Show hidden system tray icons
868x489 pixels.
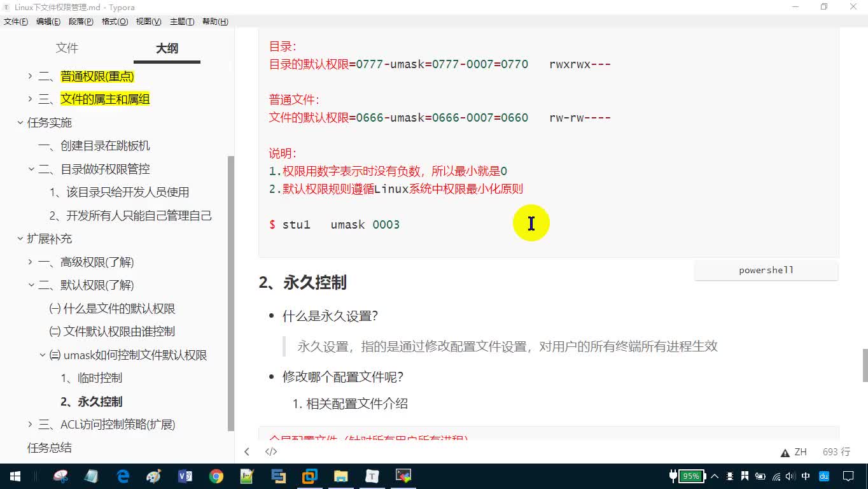(x=715, y=476)
